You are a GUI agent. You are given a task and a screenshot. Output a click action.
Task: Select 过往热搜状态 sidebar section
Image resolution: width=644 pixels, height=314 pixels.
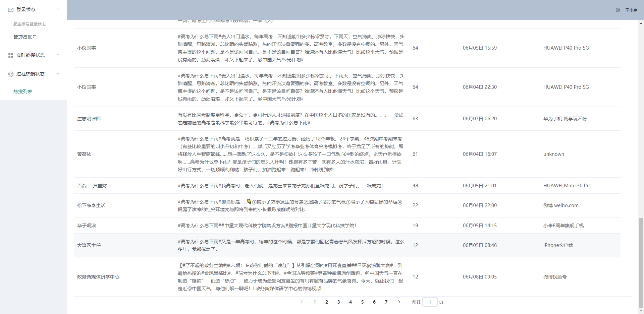[34, 74]
